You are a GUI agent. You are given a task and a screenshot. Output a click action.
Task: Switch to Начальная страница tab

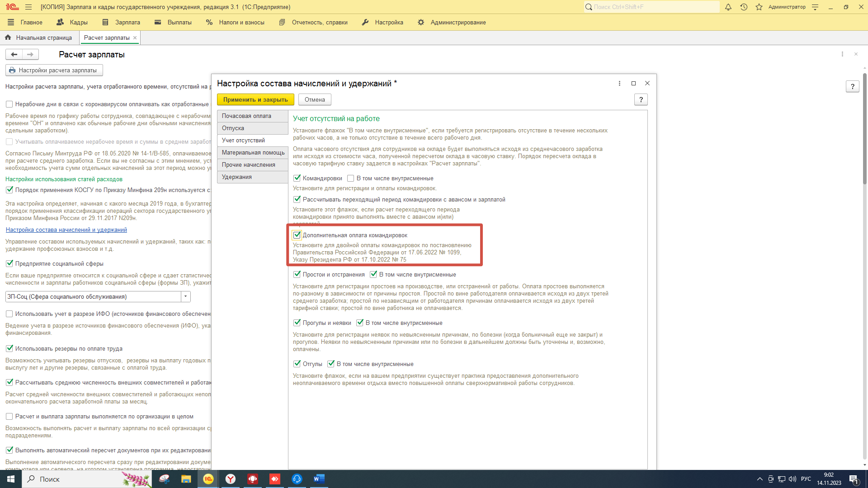coord(39,38)
